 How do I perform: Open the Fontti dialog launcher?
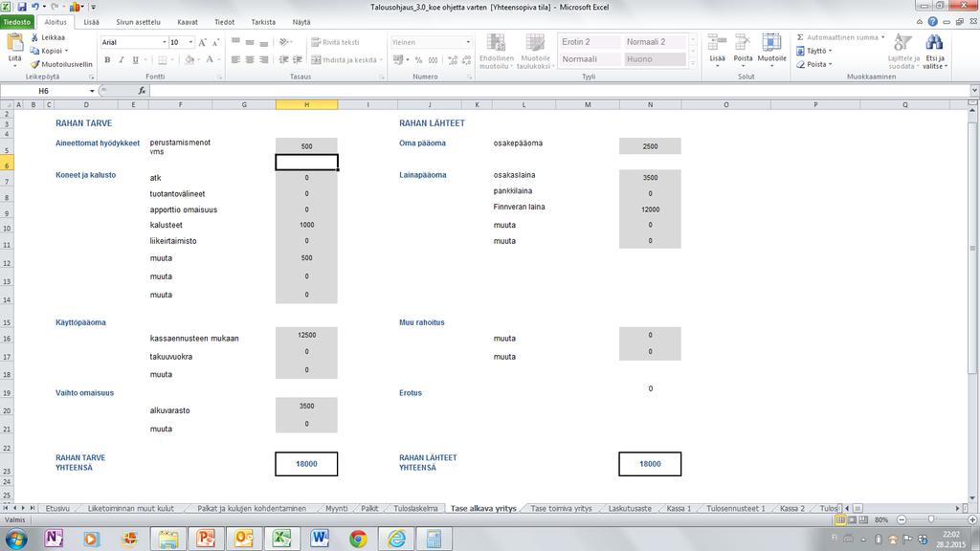tap(219, 77)
